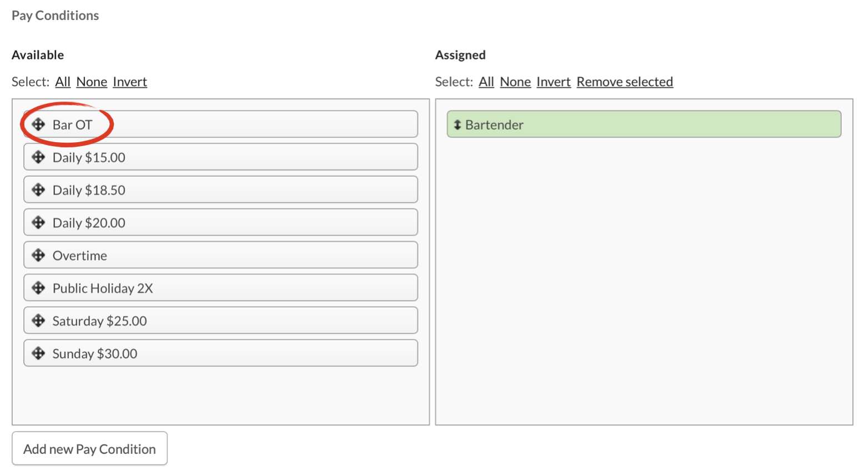
Task: Click the Remove selected link
Action: (624, 82)
